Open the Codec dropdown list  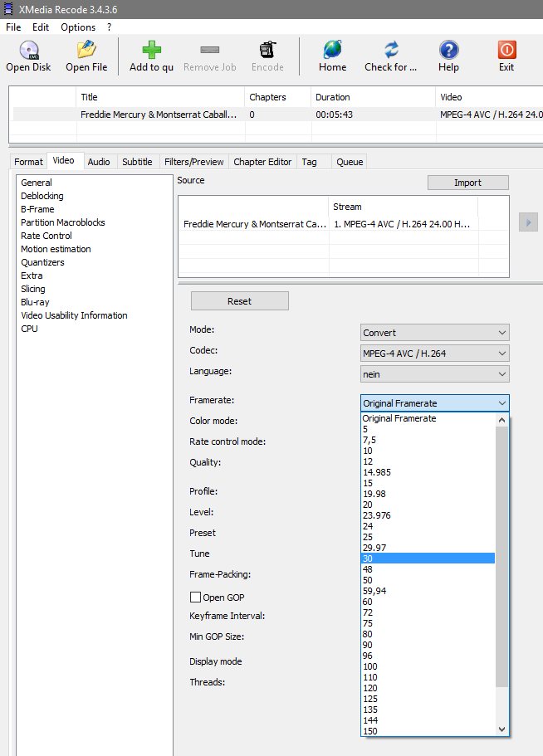tap(434, 354)
